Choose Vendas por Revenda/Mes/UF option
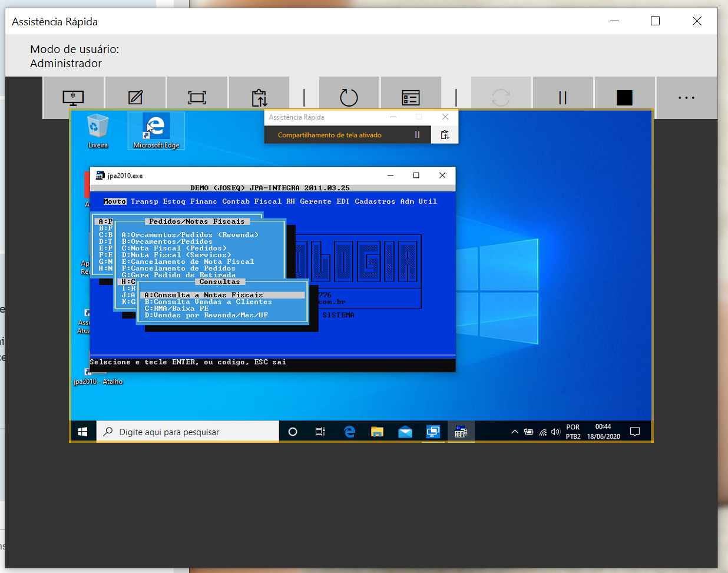 (x=206, y=316)
